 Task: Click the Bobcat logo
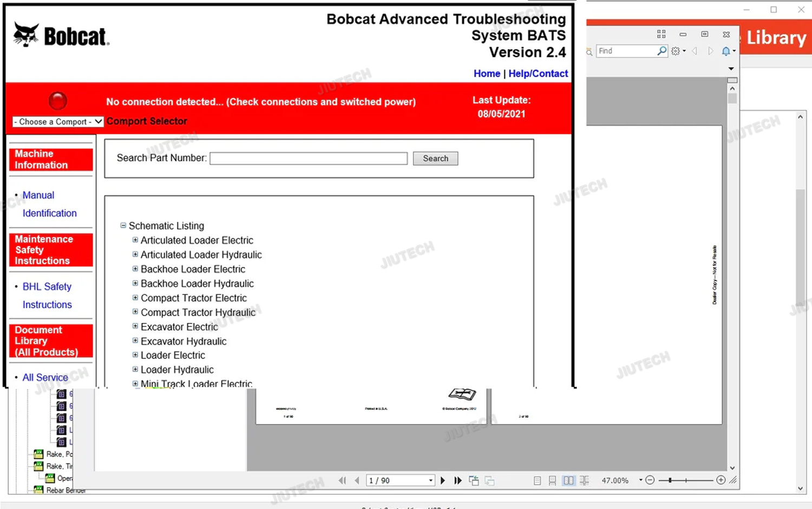click(x=61, y=35)
